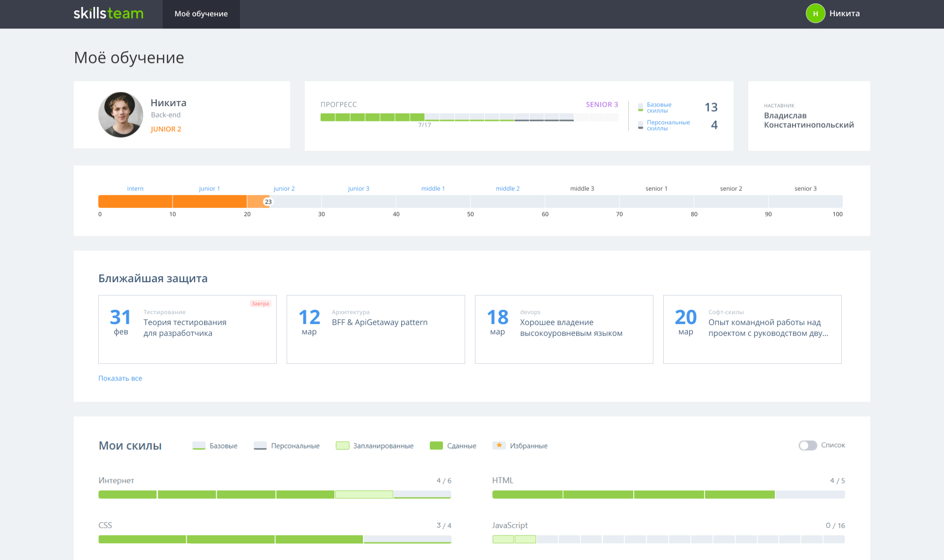Select the junior 3 level label

pyautogui.click(x=358, y=188)
